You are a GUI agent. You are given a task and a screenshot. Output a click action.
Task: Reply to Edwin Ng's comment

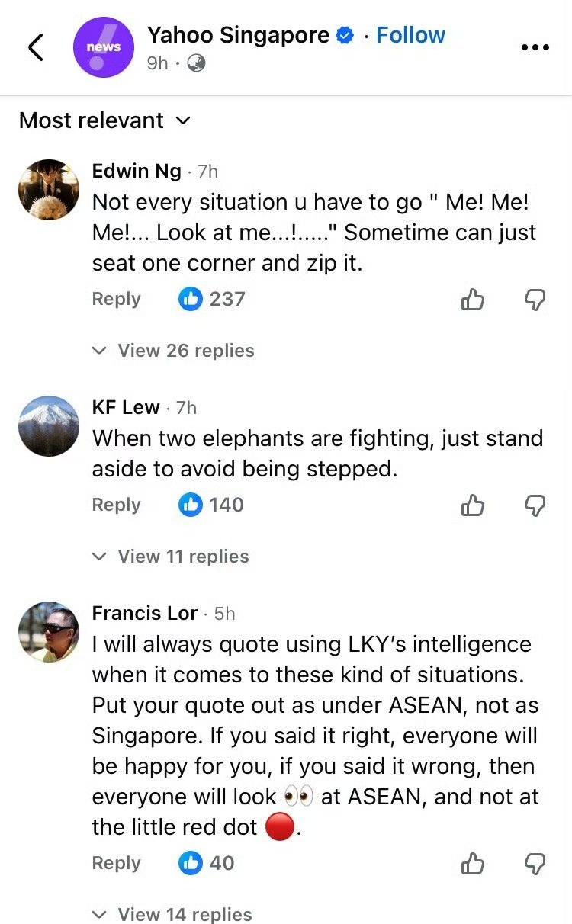click(x=116, y=299)
